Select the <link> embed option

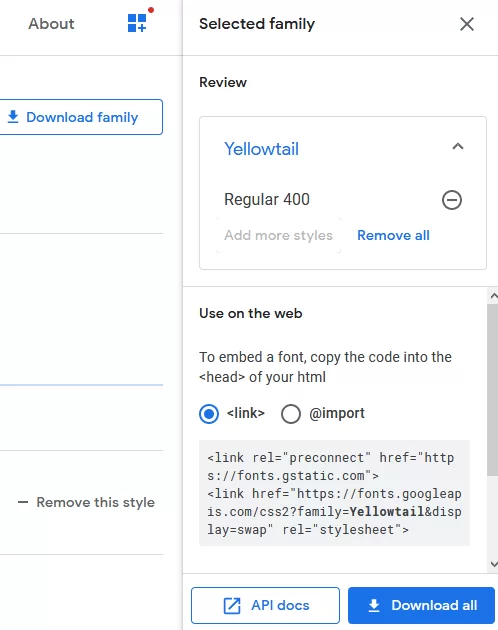209,414
